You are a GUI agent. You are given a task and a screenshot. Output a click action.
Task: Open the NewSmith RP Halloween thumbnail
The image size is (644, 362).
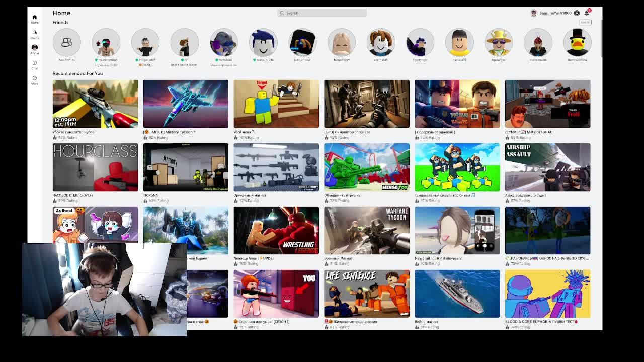point(457,230)
